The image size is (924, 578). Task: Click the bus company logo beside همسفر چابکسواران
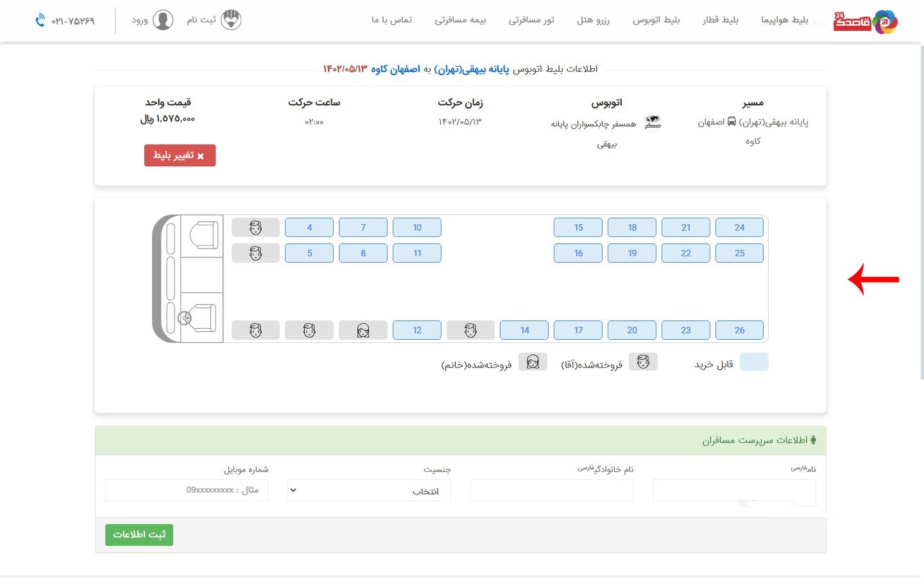[x=653, y=122]
